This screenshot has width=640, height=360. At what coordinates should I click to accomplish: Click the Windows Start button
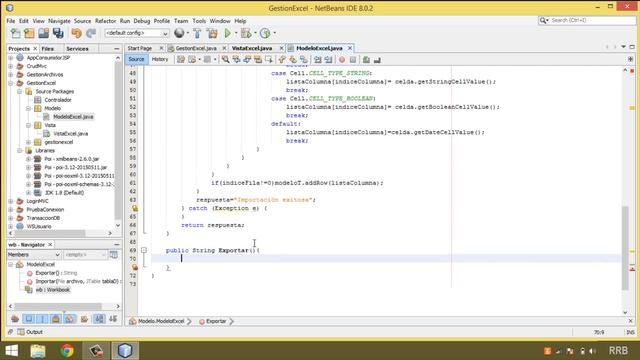(x=11, y=351)
